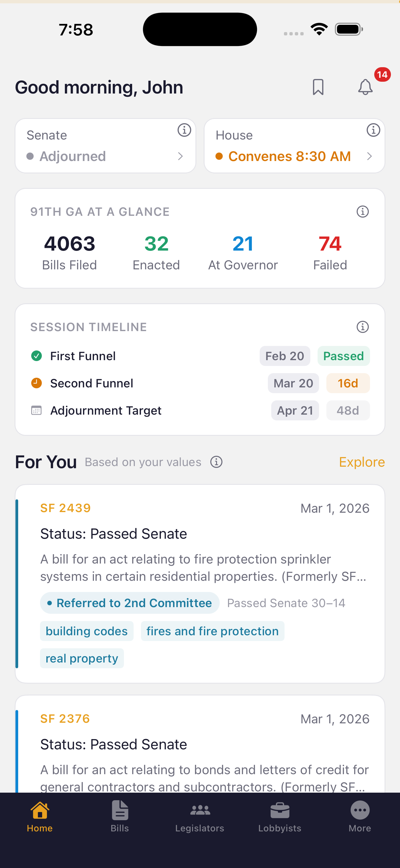Switch to the Bills tab
The height and width of the screenshot is (868, 400).
(x=120, y=816)
